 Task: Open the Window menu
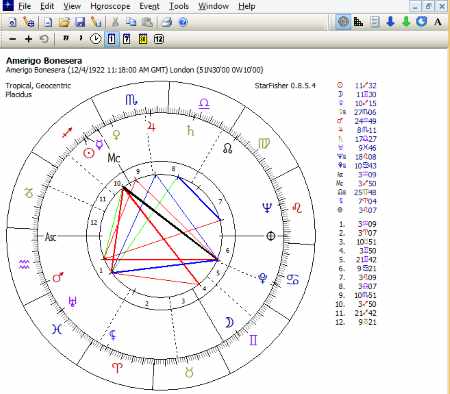[x=213, y=6]
